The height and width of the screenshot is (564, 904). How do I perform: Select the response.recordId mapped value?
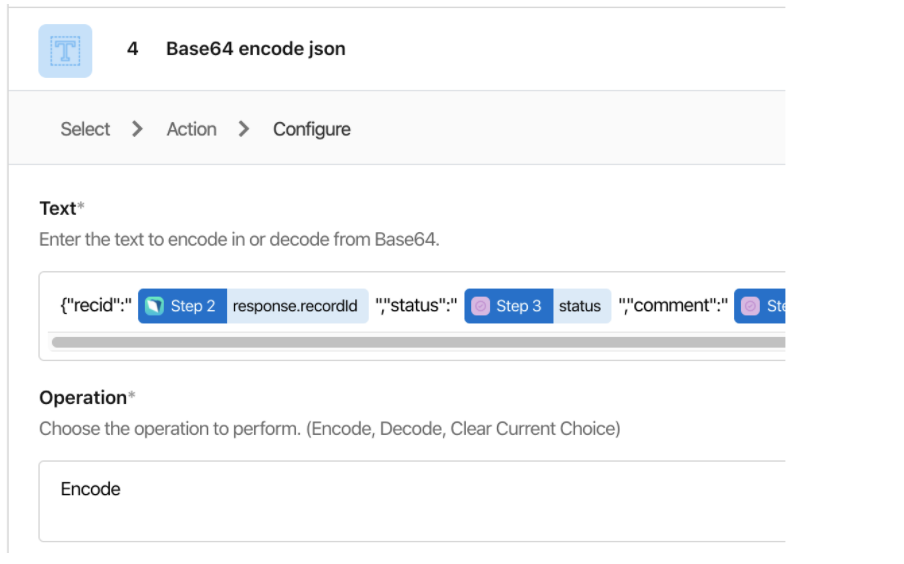tap(297, 306)
